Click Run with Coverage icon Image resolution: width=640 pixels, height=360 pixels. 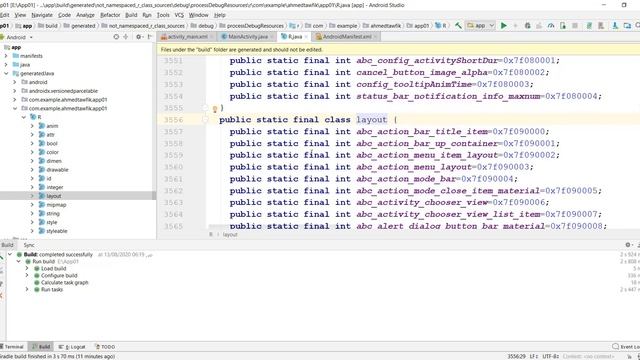coord(539,26)
